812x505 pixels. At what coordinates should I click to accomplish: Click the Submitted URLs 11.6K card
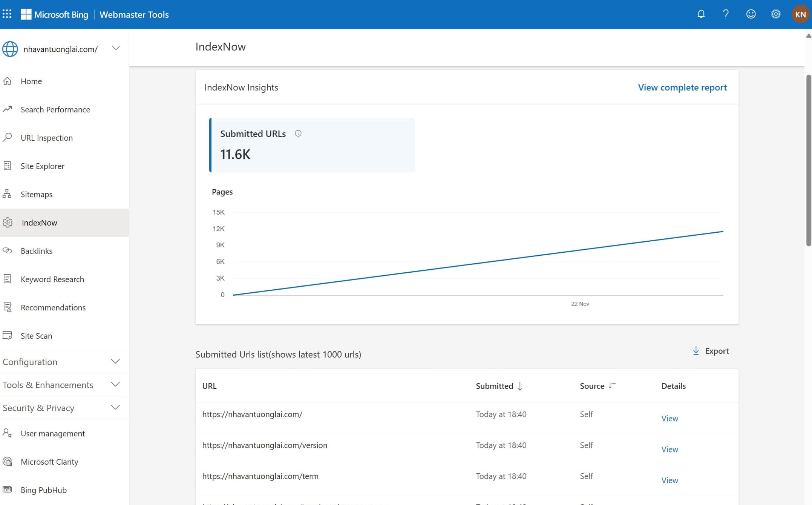[x=312, y=145]
